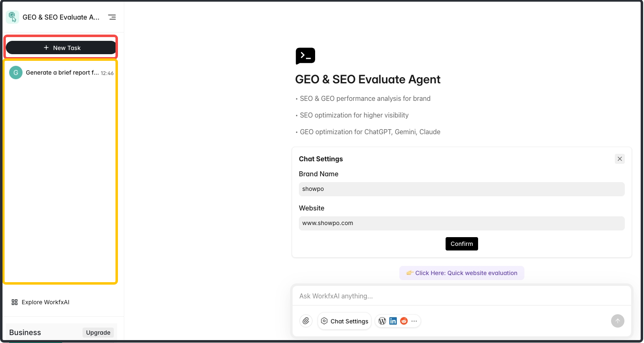Viewport: 644px width, 343px height.
Task: Open the 'Generate a brief report' task
Action: (x=61, y=73)
